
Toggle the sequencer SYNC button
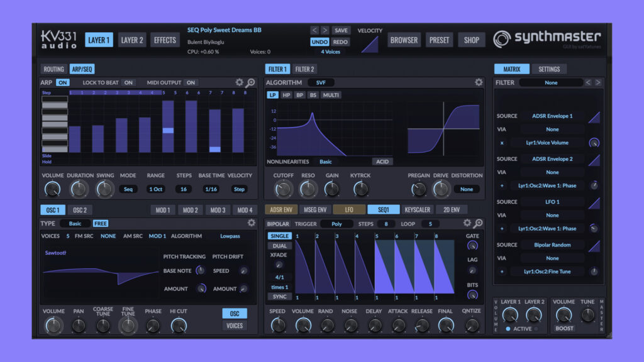pos(280,297)
